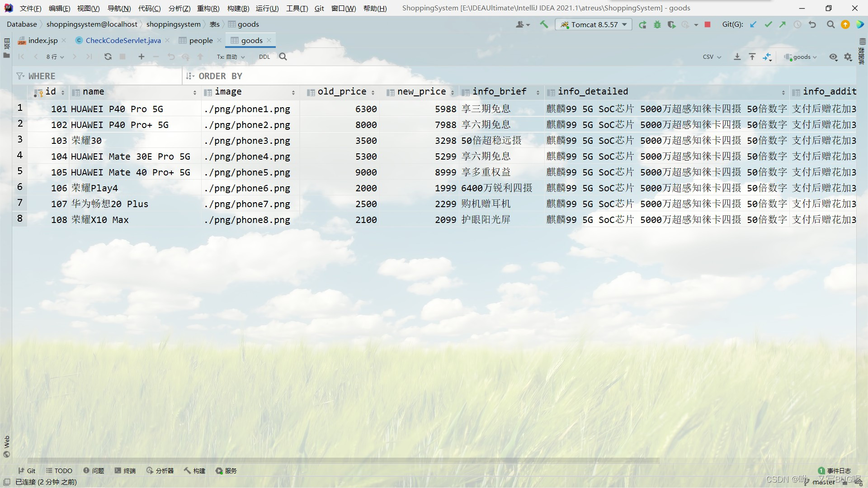868x488 pixels.
Task: Open the CSV data extractor dropdown
Action: (x=712, y=57)
